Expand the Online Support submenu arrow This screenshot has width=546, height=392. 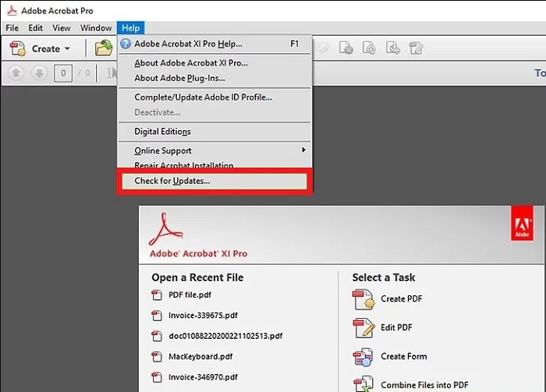coord(303,150)
